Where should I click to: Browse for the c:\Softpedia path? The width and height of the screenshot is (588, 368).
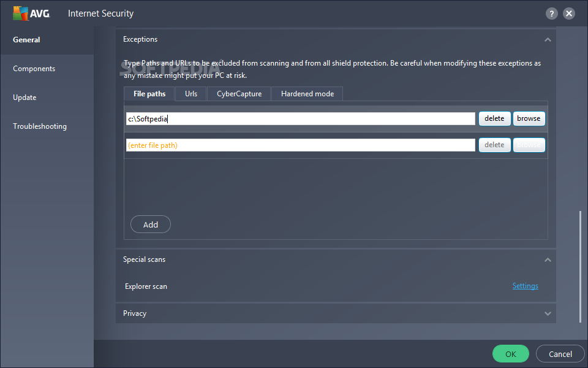(x=529, y=118)
